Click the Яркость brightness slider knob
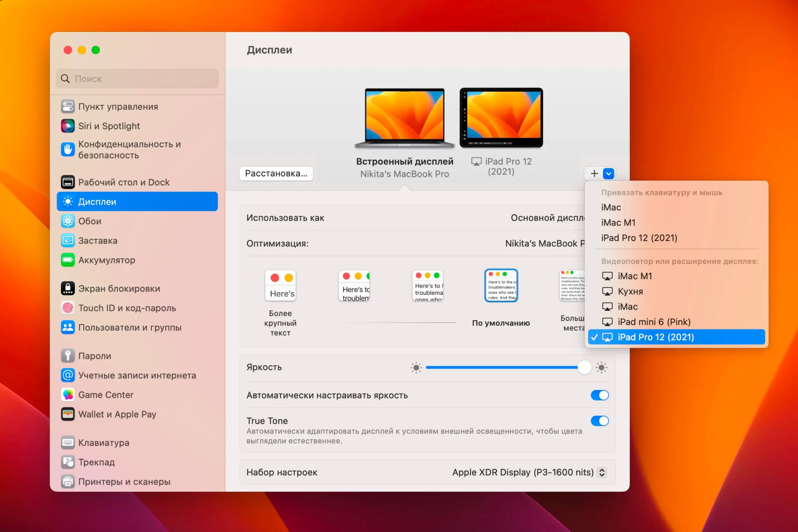The height and width of the screenshot is (532, 798). [x=584, y=367]
